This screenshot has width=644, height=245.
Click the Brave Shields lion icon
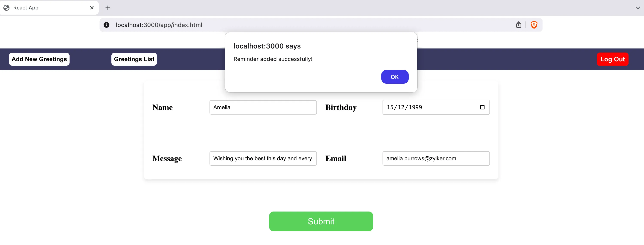(534, 25)
